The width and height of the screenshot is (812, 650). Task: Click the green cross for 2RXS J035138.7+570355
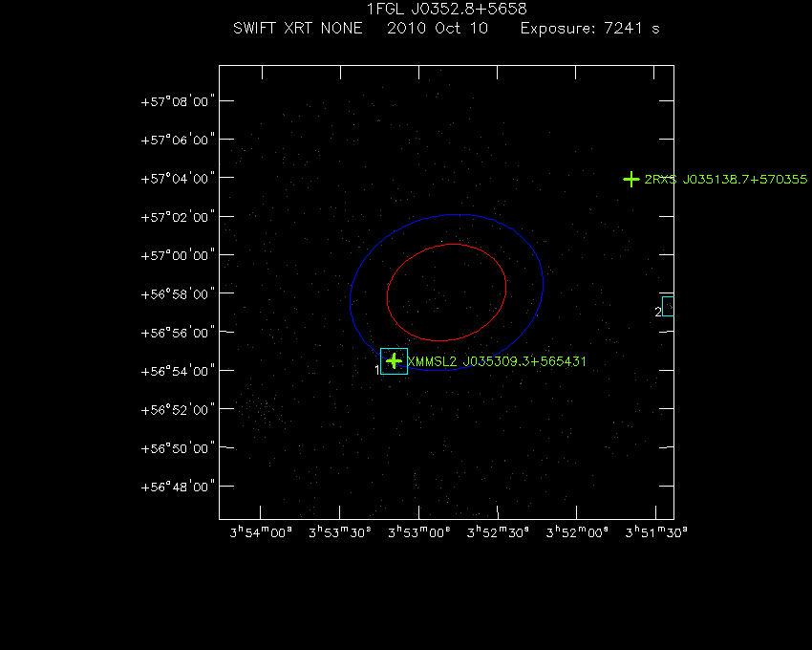(x=631, y=180)
